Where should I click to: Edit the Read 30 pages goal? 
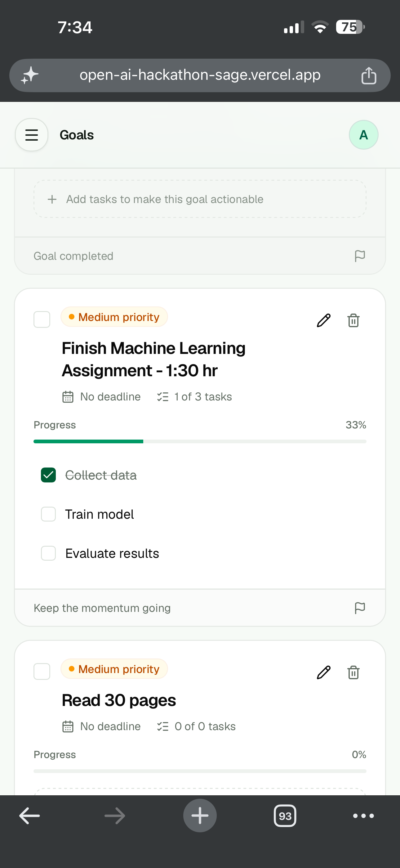324,672
